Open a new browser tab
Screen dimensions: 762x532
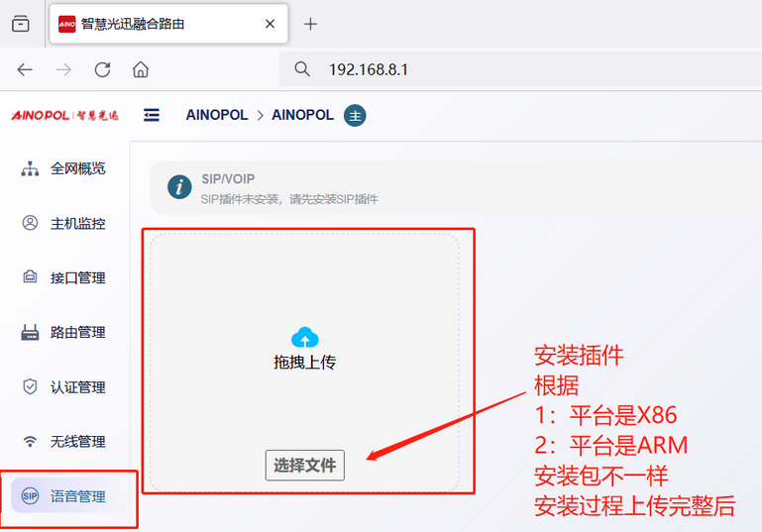pyautogui.click(x=310, y=24)
